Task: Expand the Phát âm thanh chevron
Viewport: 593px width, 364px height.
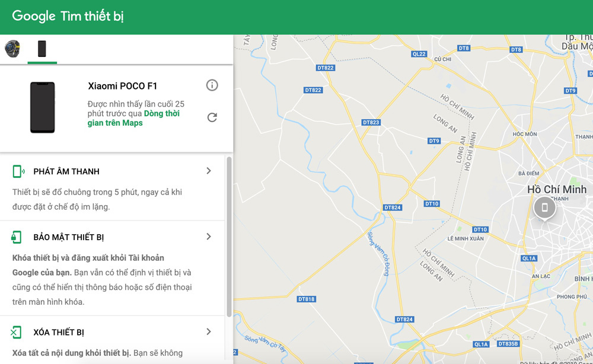Action: pos(209,171)
